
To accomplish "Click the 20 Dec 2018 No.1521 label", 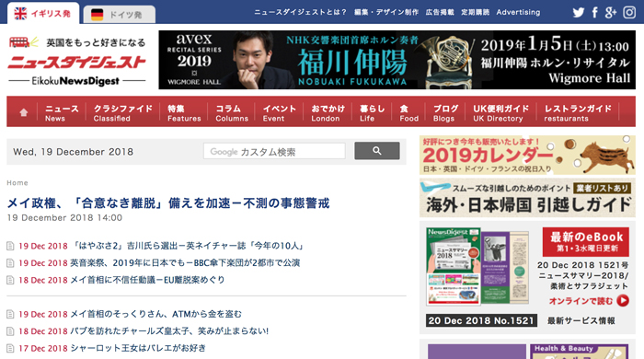I will click(481, 320).
